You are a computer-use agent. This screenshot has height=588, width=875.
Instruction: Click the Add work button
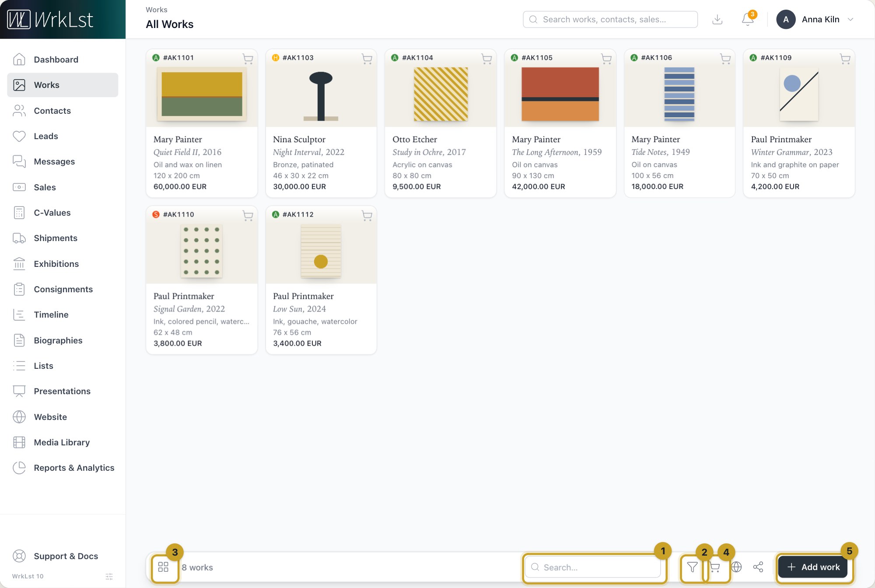click(x=813, y=567)
